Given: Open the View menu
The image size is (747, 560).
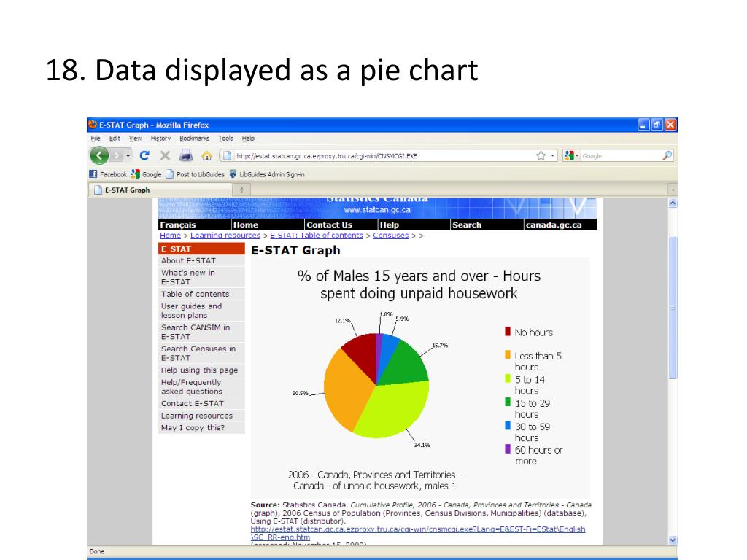Looking at the screenshot, I should click(135, 139).
